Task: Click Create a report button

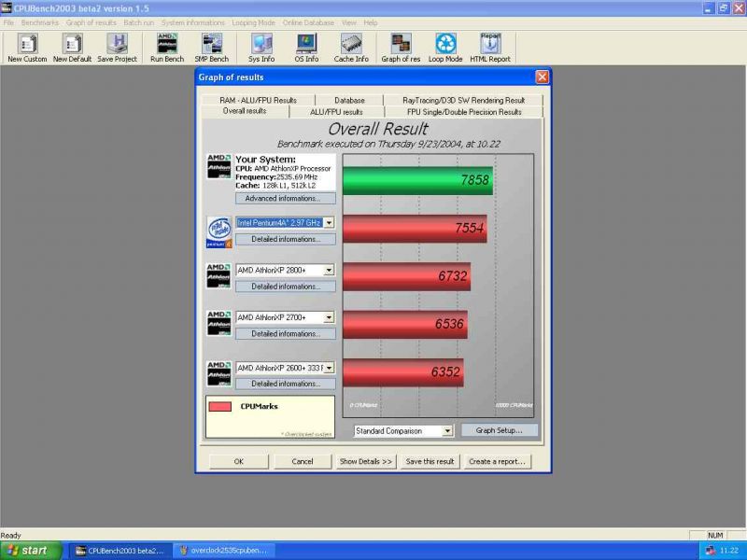Action: [497, 461]
